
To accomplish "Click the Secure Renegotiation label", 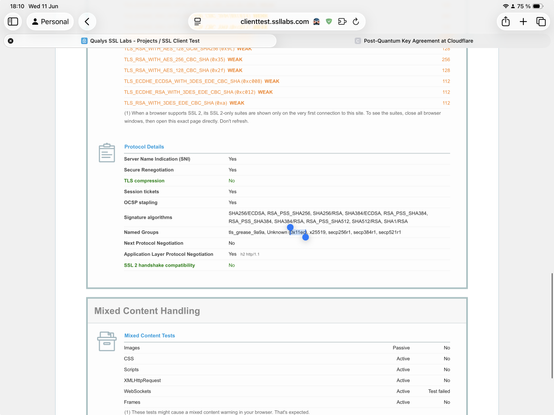I will coord(149,170).
